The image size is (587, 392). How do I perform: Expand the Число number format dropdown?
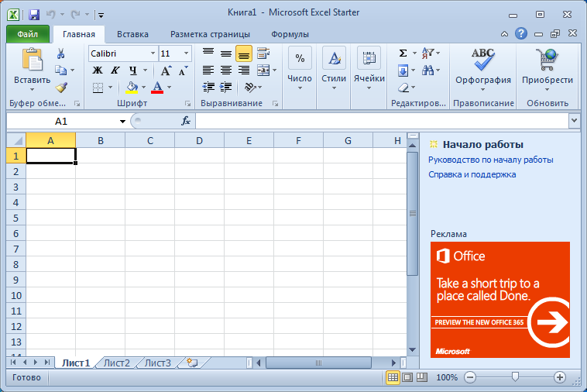point(300,88)
